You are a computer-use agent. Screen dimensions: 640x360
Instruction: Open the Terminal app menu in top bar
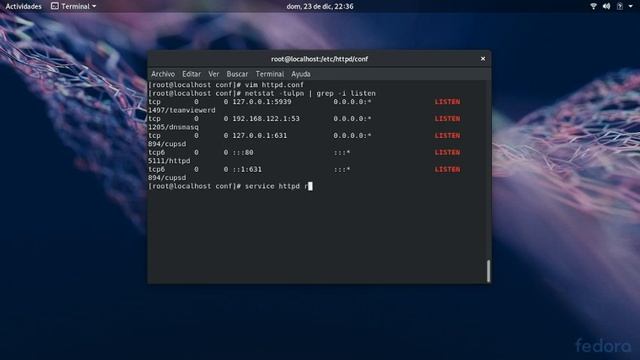click(x=73, y=6)
